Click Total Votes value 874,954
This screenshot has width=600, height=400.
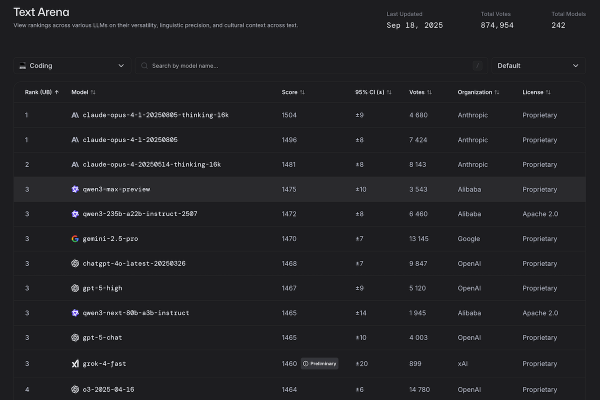[x=497, y=25]
